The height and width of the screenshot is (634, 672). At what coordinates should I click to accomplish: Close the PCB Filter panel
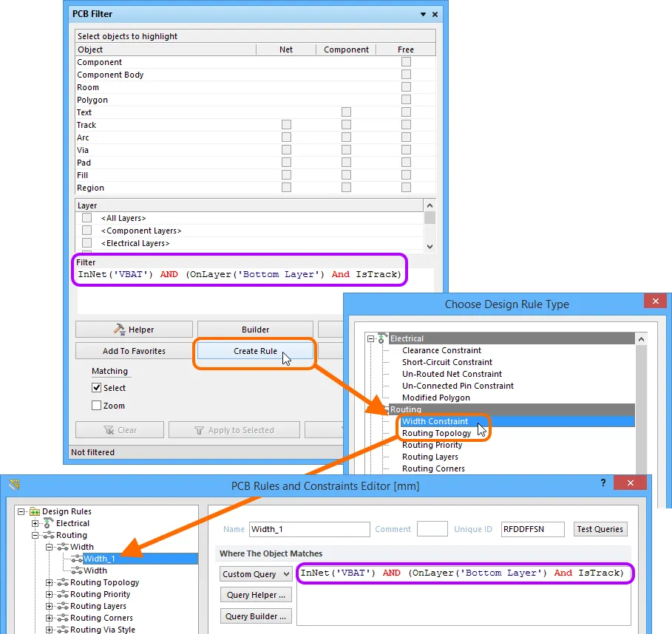435,14
